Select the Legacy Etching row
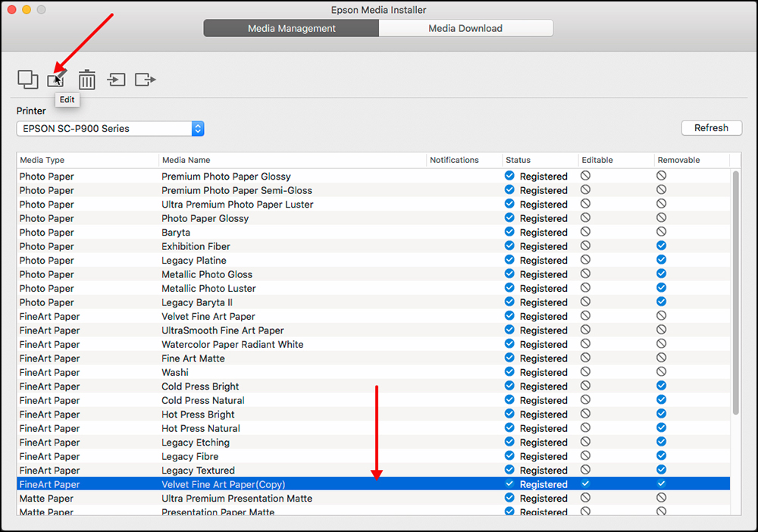 pyautogui.click(x=373, y=443)
